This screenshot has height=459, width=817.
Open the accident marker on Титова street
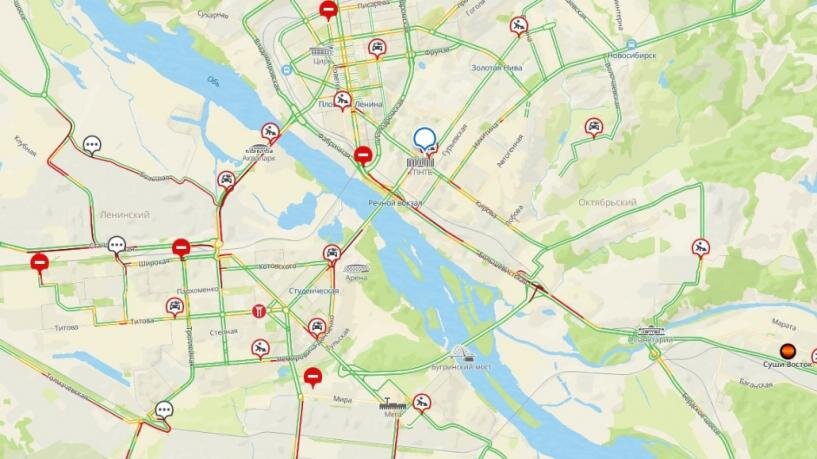pos(175,306)
